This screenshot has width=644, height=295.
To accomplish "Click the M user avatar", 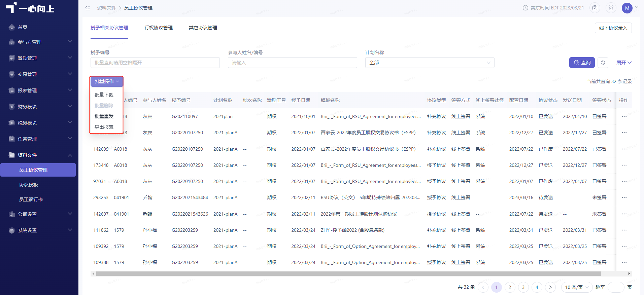I will tap(627, 8).
